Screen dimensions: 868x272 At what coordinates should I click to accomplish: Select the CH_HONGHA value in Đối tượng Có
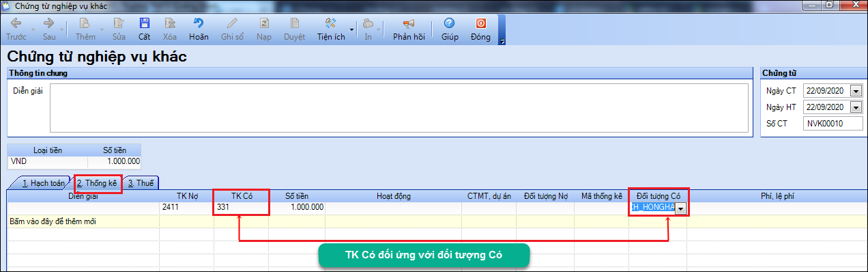(652, 208)
